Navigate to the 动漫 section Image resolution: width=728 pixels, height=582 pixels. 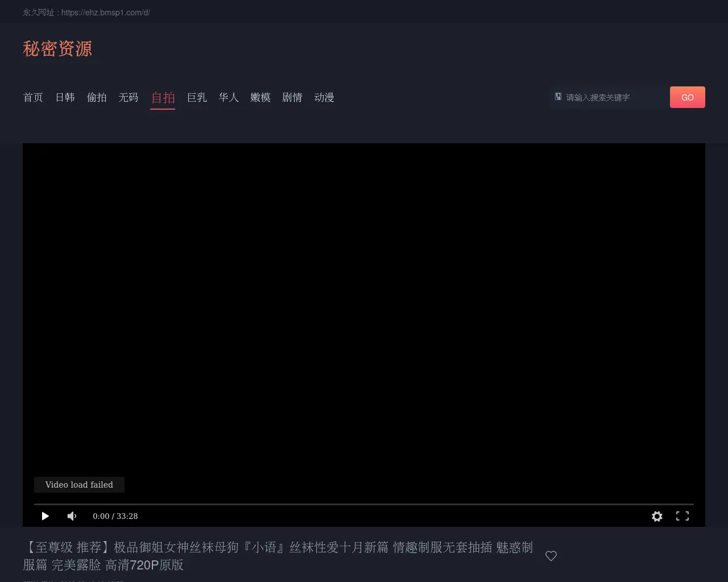(324, 98)
